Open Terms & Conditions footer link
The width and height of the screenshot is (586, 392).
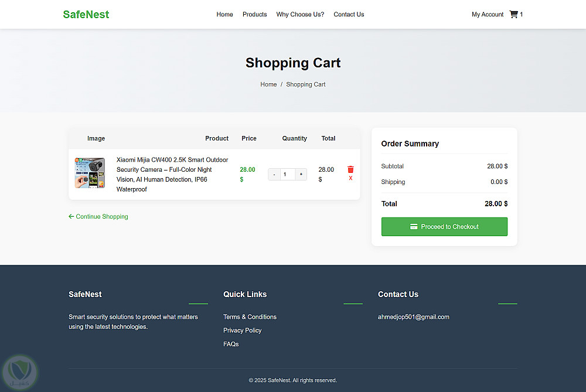[250, 317]
